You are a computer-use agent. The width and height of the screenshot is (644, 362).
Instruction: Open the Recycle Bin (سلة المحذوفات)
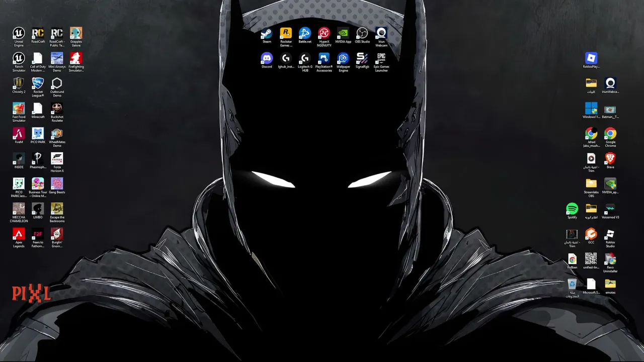click(572, 288)
